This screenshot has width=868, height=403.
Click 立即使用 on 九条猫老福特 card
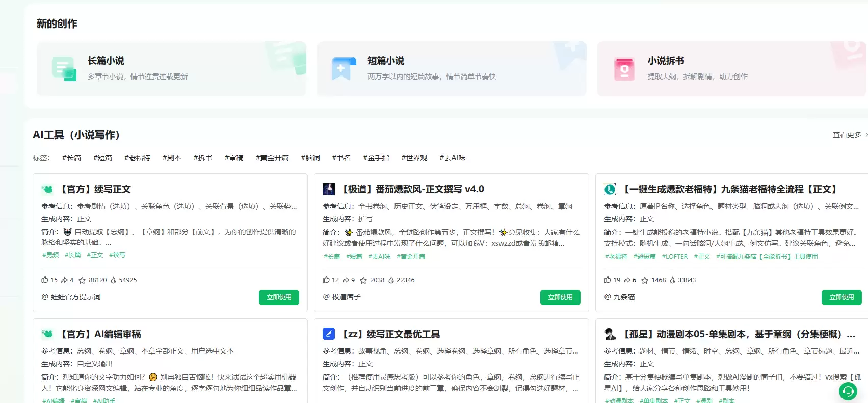coord(841,297)
